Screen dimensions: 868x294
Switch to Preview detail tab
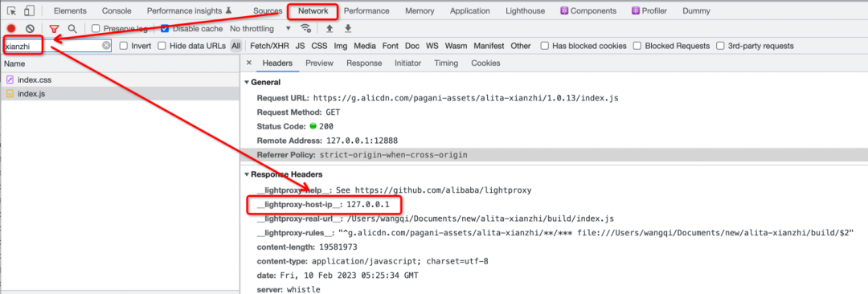click(x=319, y=63)
